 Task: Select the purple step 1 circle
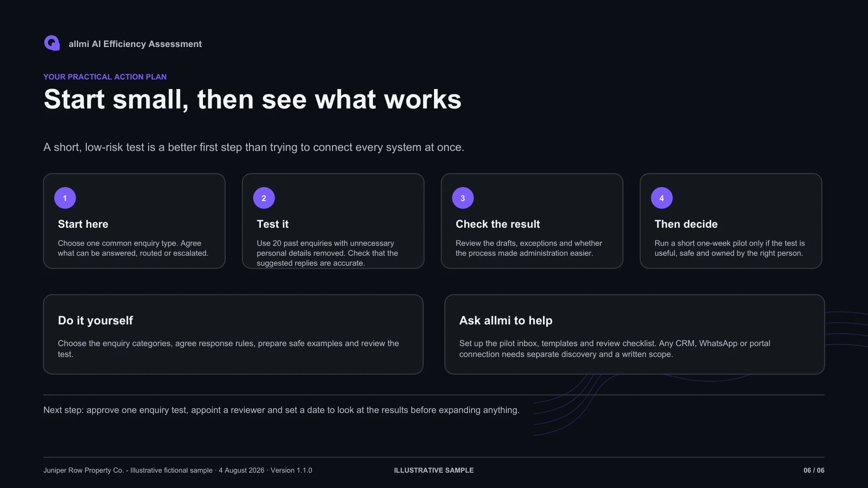(x=65, y=198)
